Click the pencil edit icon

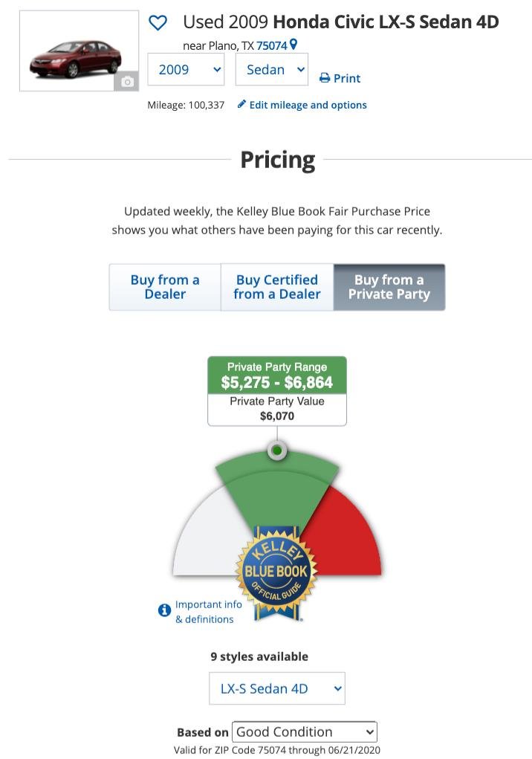click(x=241, y=105)
